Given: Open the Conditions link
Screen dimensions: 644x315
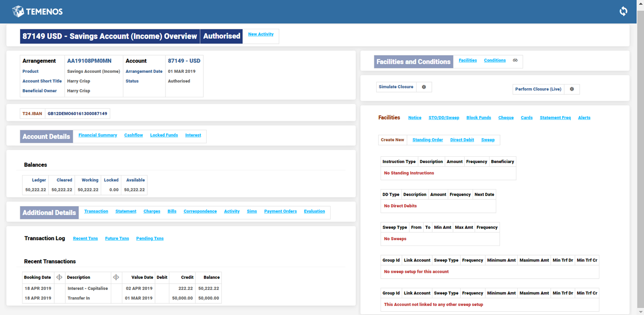Looking at the screenshot, I should [x=494, y=60].
